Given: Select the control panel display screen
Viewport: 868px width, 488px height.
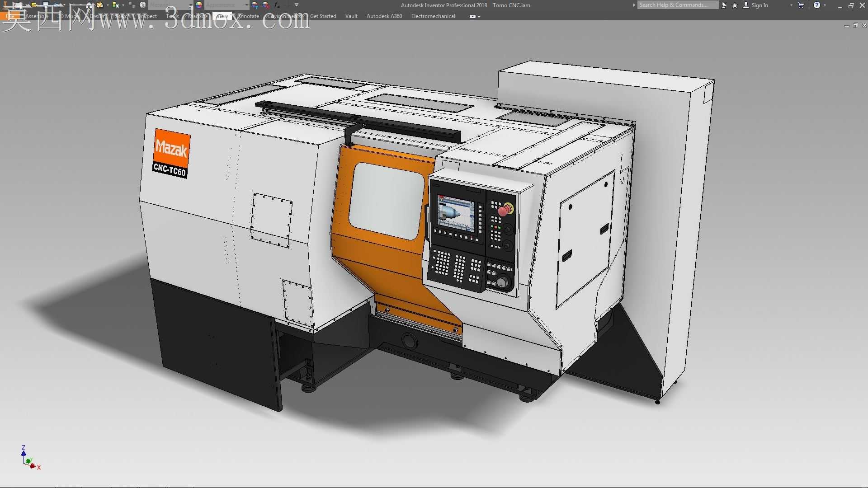Looking at the screenshot, I should click(x=455, y=214).
